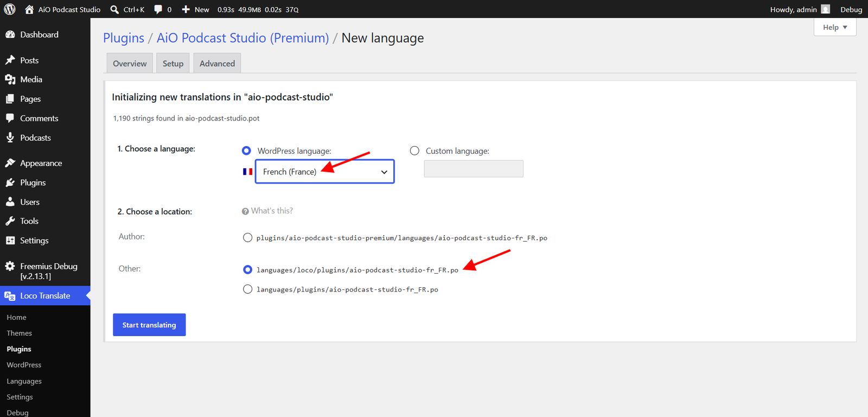This screenshot has width=868, height=417.
Task: Choose languages/plugins/aio-podcast-studio-fr_FR.po location
Action: pyautogui.click(x=247, y=289)
